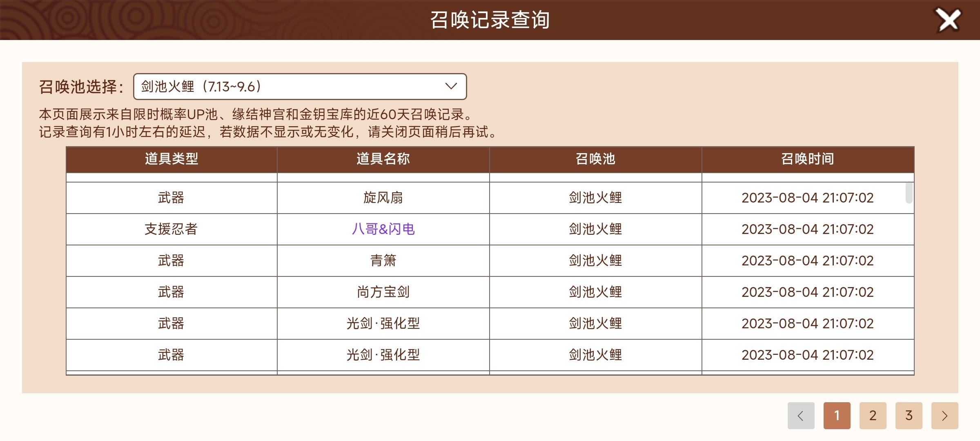Close the summon record query dialog
This screenshot has height=441, width=980.
click(948, 20)
